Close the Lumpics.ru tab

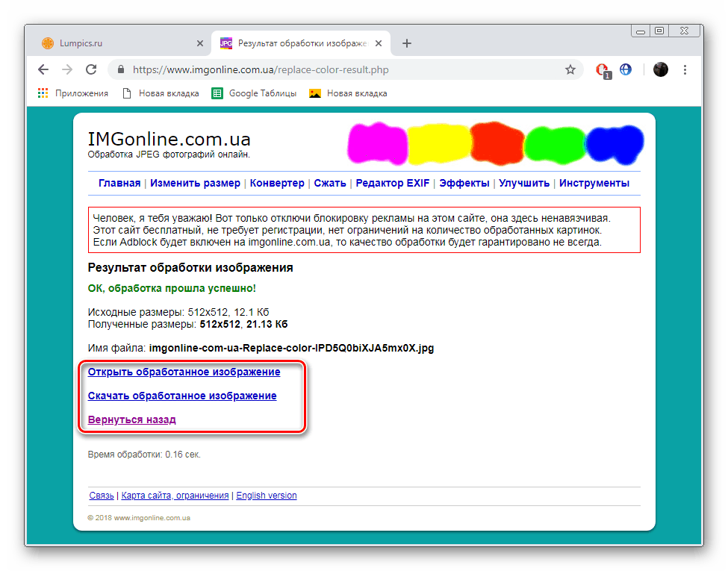tap(200, 43)
